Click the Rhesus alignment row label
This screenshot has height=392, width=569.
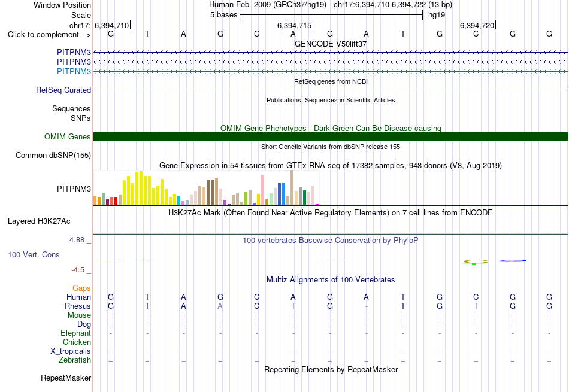pyautogui.click(x=78, y=306)
